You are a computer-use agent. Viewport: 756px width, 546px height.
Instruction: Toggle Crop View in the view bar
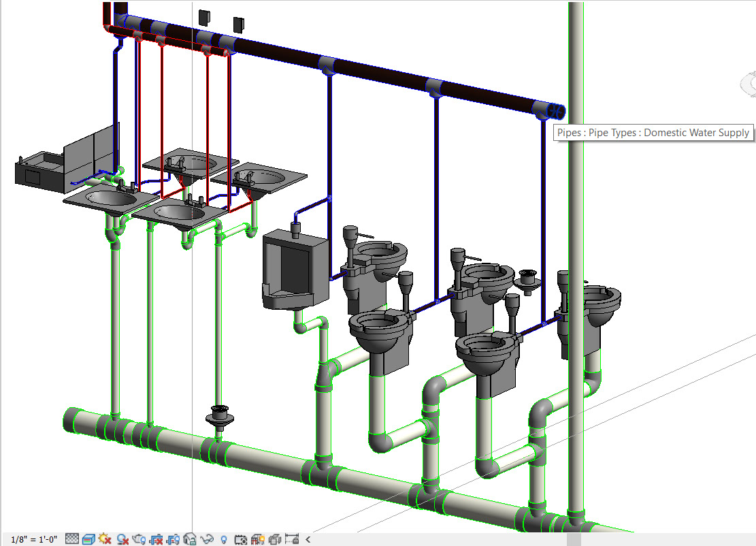click(x=157, y=539)
